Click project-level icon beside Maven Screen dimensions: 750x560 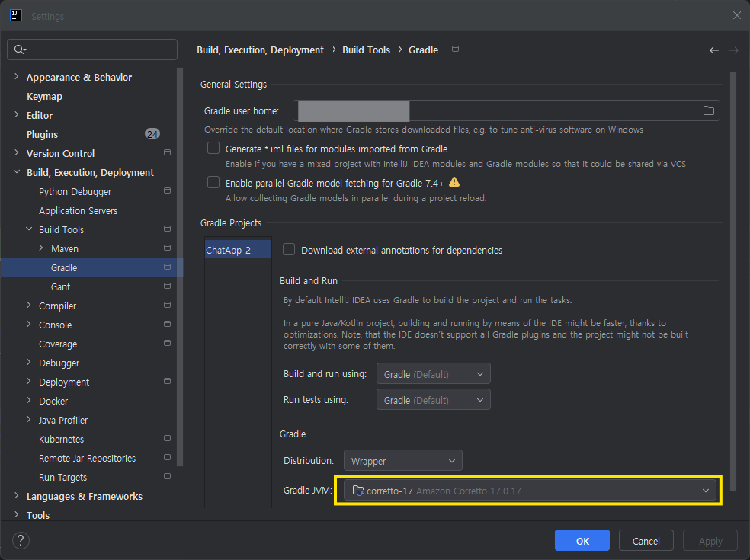[167, 248]
